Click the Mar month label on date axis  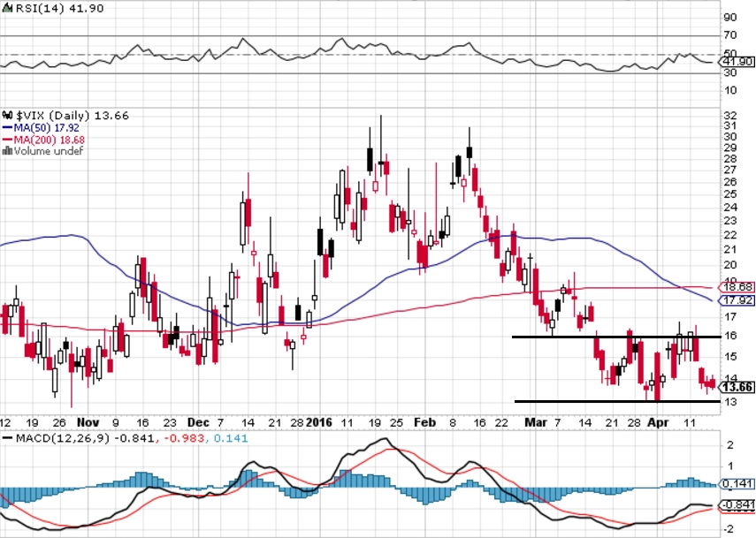click(536, 422)
